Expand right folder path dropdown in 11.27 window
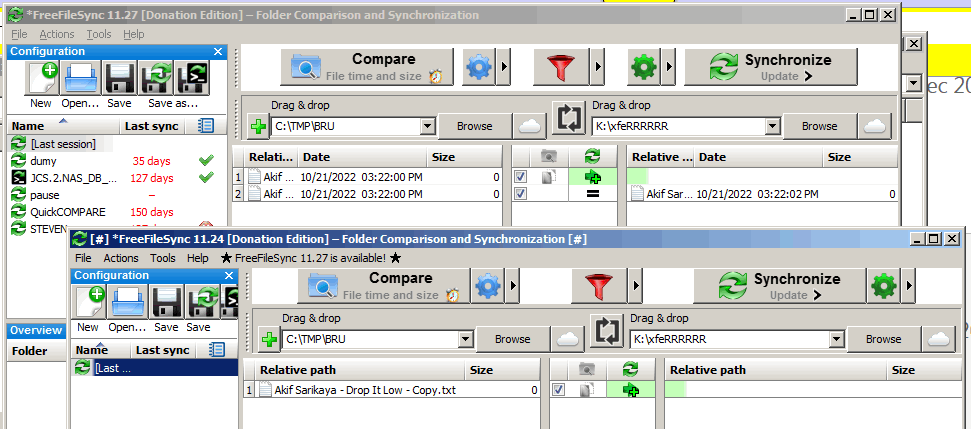 (772, 126)
